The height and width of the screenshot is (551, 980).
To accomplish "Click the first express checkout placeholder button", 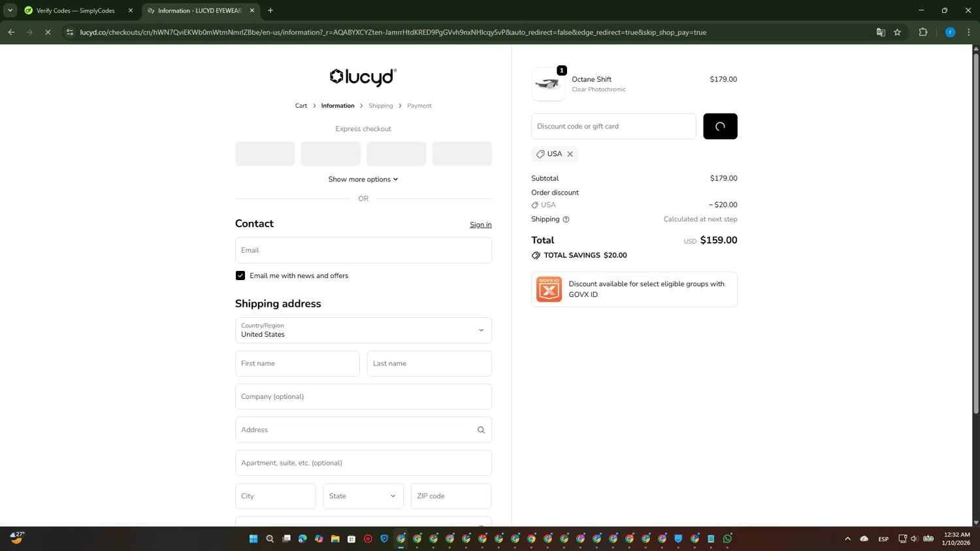I will [265, 153].
